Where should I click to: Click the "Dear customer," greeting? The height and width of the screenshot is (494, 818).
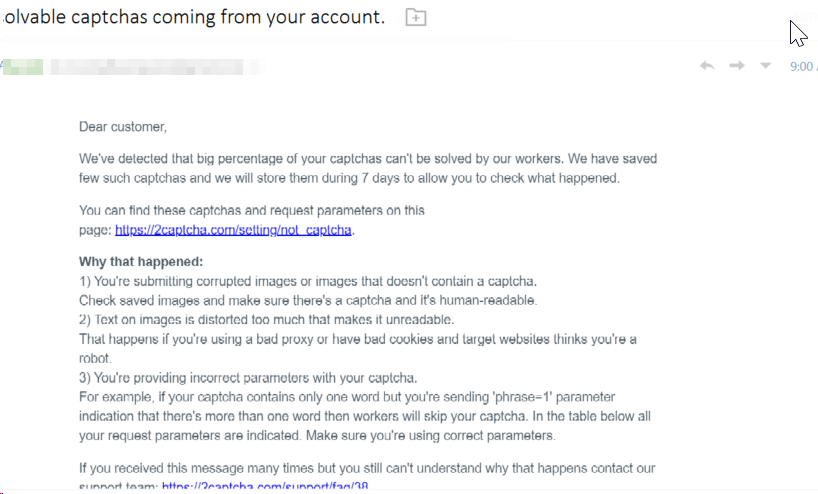(123, 127)
